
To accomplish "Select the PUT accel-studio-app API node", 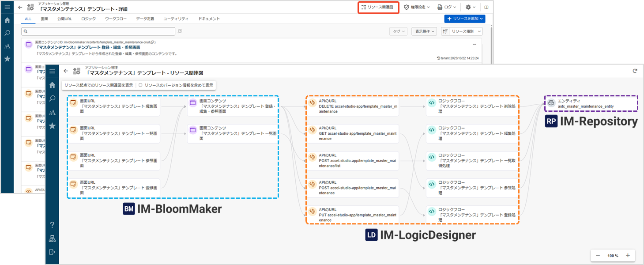I will [353, 215].
